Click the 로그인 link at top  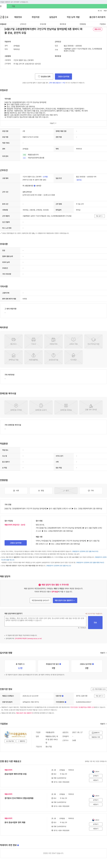click(x=100, y=11)
